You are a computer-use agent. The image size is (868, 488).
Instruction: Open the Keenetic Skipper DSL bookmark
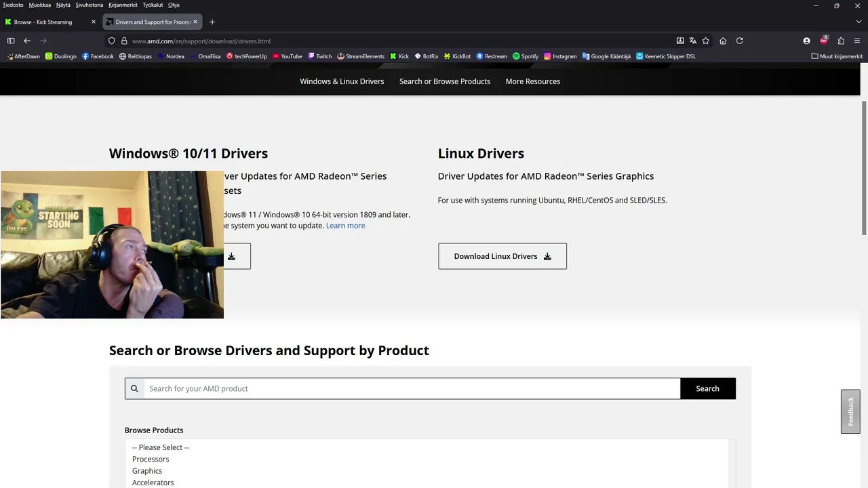(x=666, y=56)
